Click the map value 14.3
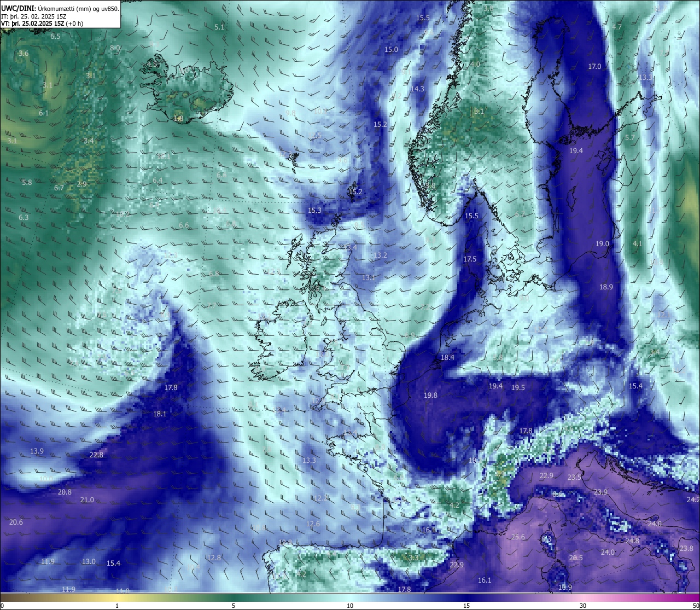 click(x=417, y=89)
